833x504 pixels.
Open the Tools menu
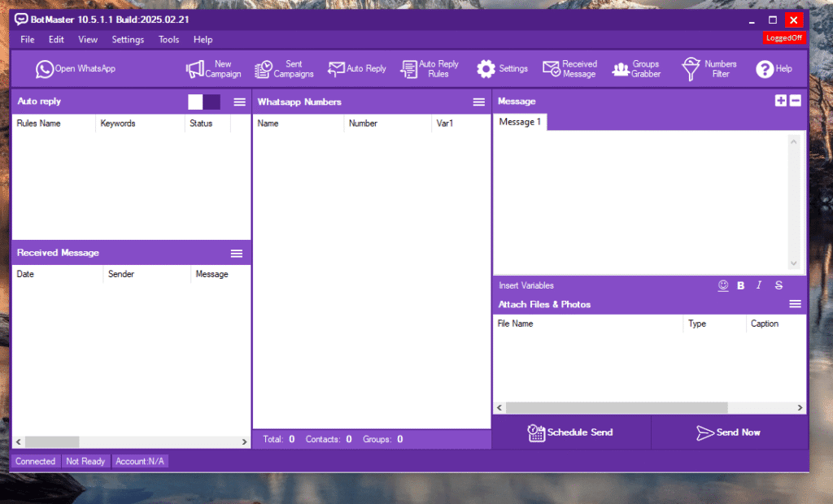[169, 39]
